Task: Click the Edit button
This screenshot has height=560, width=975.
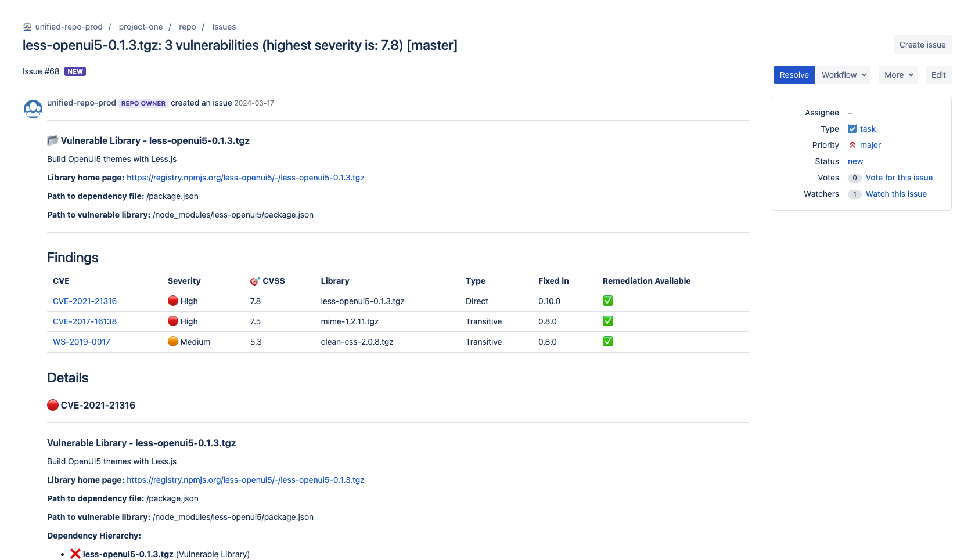Action: pyautogui.click(x=938, y=75)
